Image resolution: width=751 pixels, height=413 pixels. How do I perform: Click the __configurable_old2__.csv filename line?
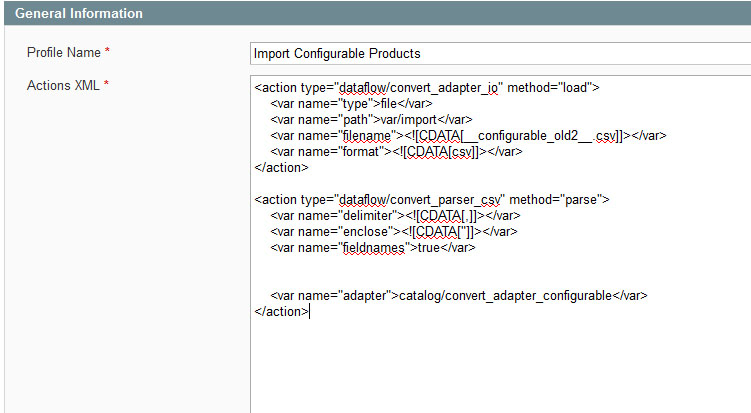point(468,136)
